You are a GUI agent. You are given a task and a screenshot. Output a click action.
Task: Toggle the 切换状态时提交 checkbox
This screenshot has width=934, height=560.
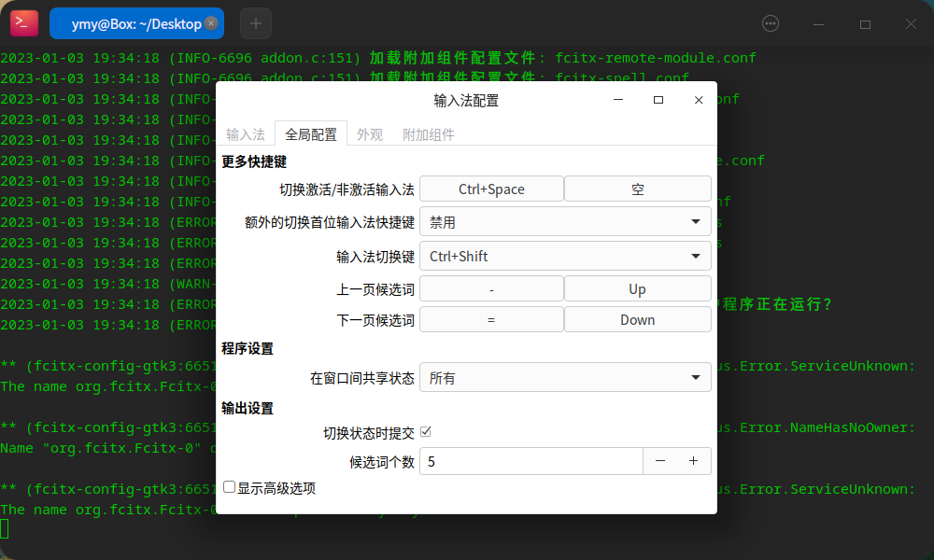pos(425,431)
